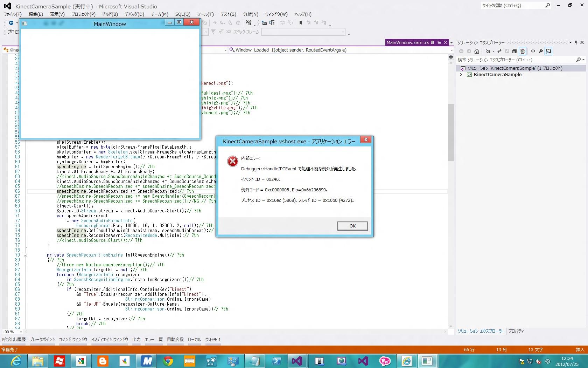
Task: Expand the KinectCameraSample project node
Action: coord(461,75)
